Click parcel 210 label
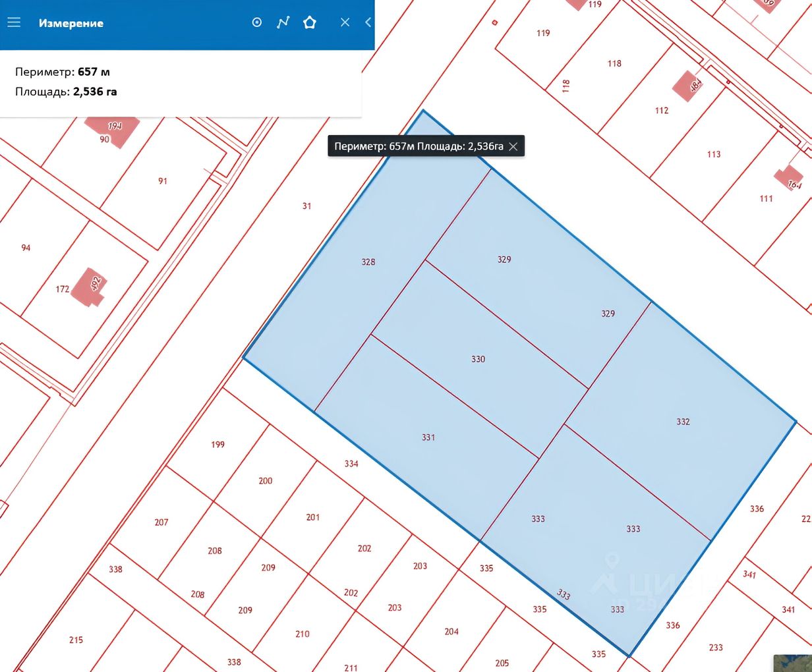The height and width of the screenshot is (672, 812). click(x=303, y=634)
